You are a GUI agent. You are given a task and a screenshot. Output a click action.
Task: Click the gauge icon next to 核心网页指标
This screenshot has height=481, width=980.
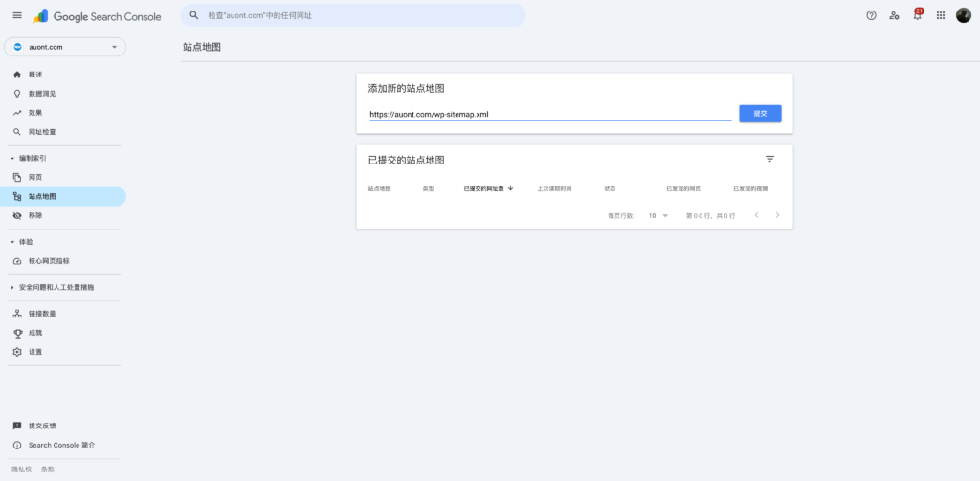point(17,261)
